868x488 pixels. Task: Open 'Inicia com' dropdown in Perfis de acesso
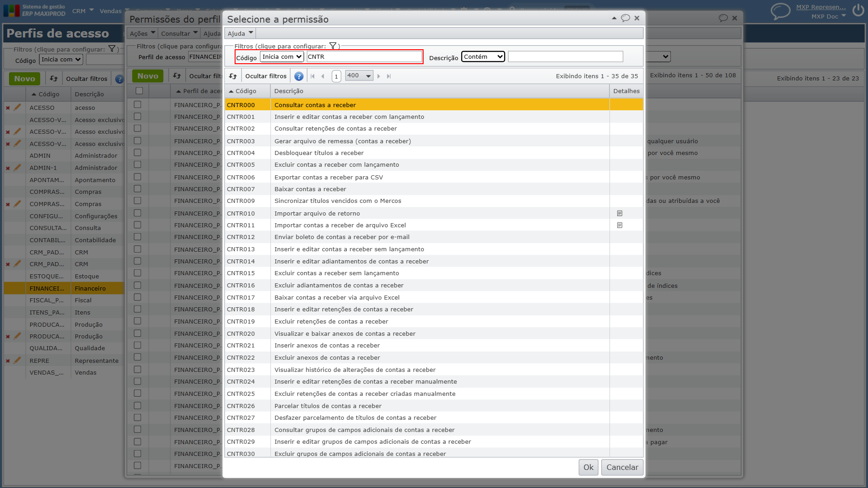(x=61, y=60)
